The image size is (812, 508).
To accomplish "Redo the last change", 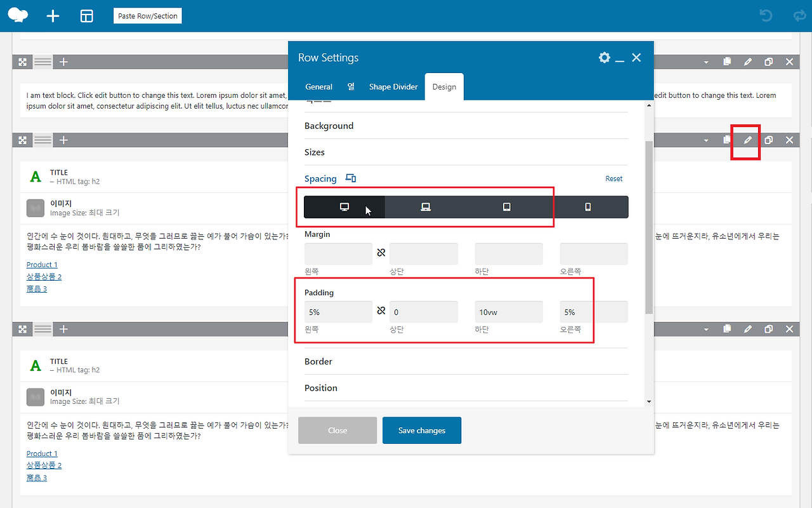I will [799, 16].
